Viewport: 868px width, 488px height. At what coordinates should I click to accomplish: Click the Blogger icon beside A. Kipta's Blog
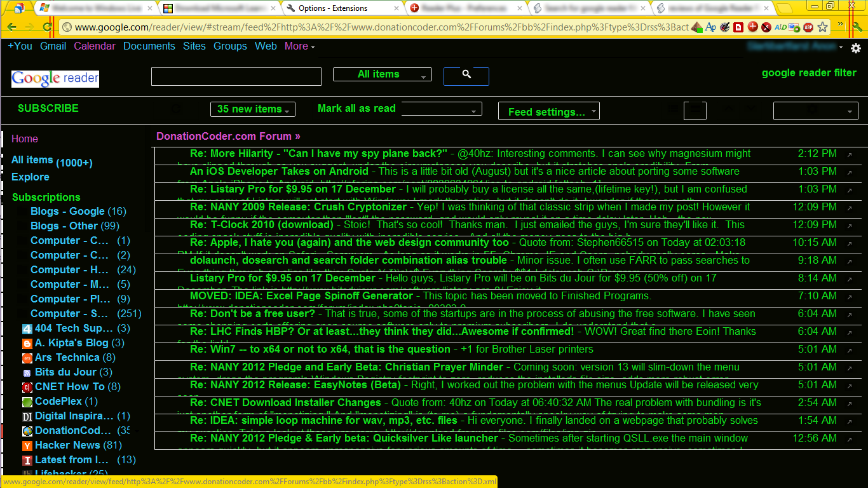pos(27,343)
